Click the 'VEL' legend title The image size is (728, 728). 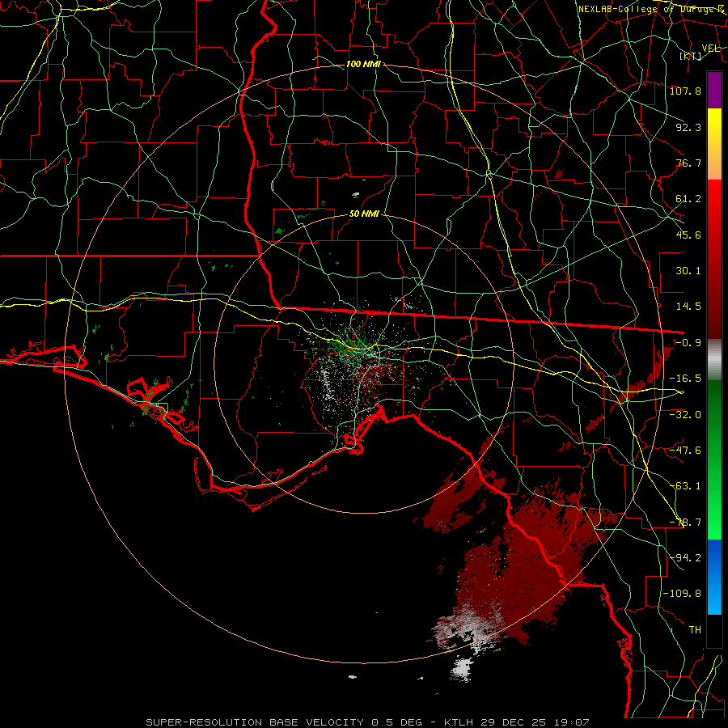tap(710, 49)
